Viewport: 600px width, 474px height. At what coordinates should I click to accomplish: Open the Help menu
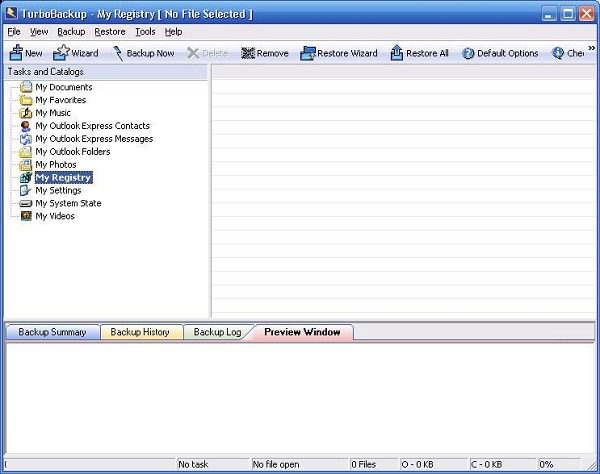pyautogui.click(x=173, y=32)
